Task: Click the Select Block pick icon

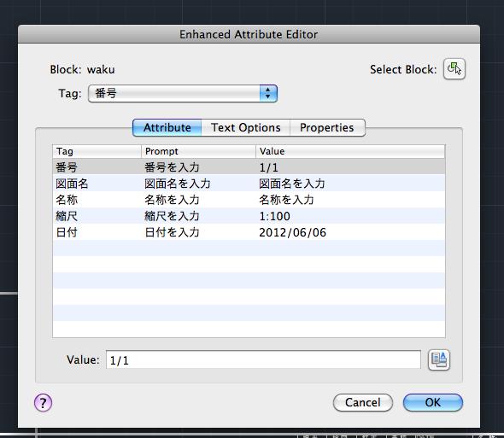Action: pos(454,69)
